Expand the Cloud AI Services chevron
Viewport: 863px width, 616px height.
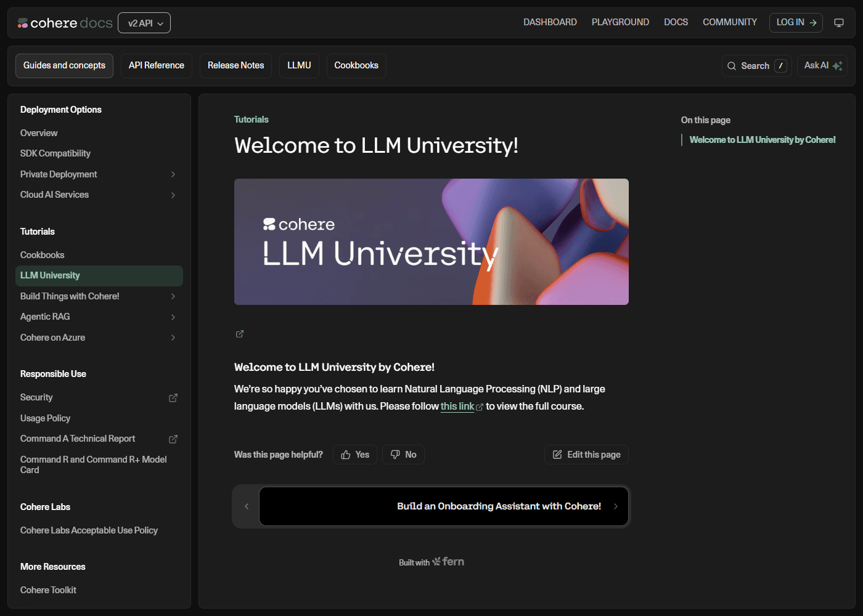coord(173,195)
